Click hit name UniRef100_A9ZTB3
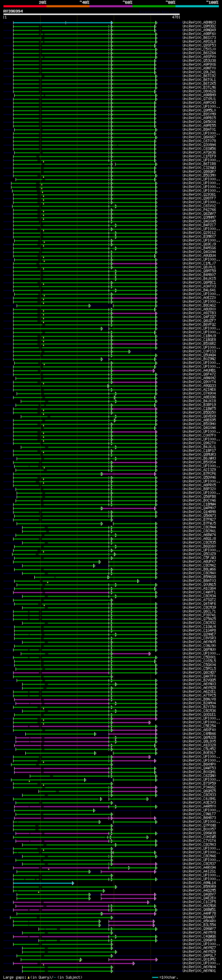Image resolution: width=222 pixels, height=980 pixels. click(x=199, y=313)
